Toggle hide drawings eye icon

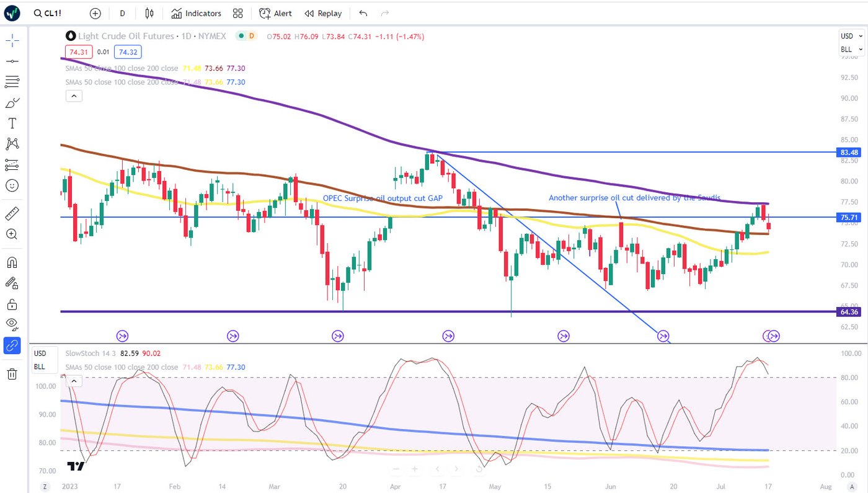(x=12, y=324)
